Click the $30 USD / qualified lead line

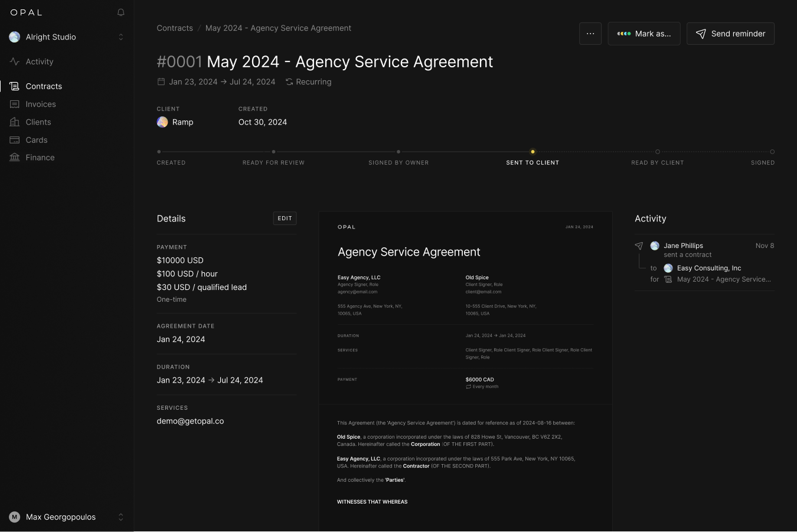(x=202, y=288)
